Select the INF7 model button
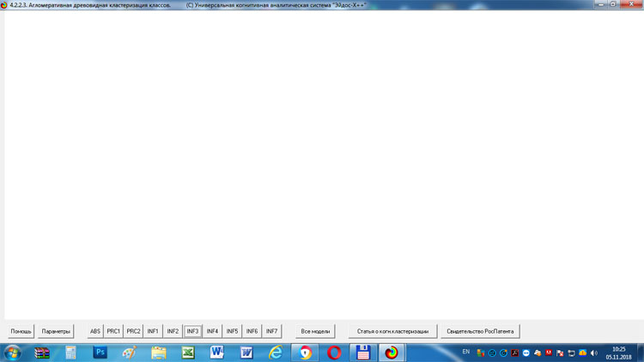Screen dimensions: 644x362 (x=271, y=331)
